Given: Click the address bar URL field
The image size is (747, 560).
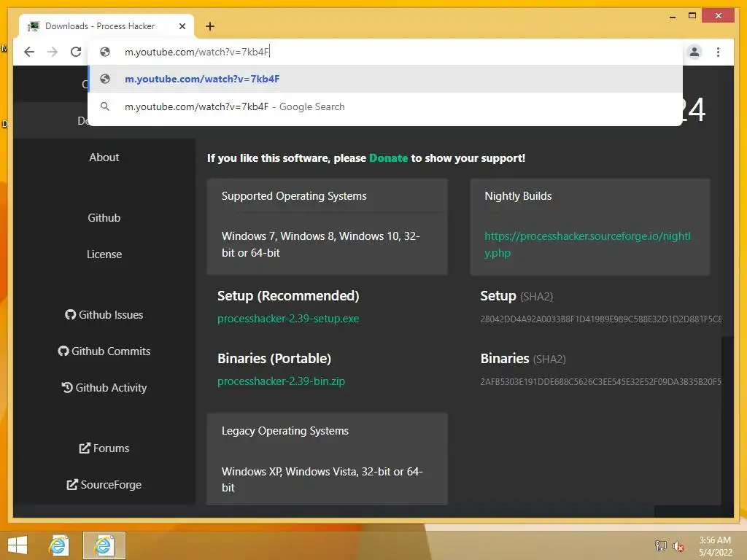Looking at the screenshot, I should (385, 52).
